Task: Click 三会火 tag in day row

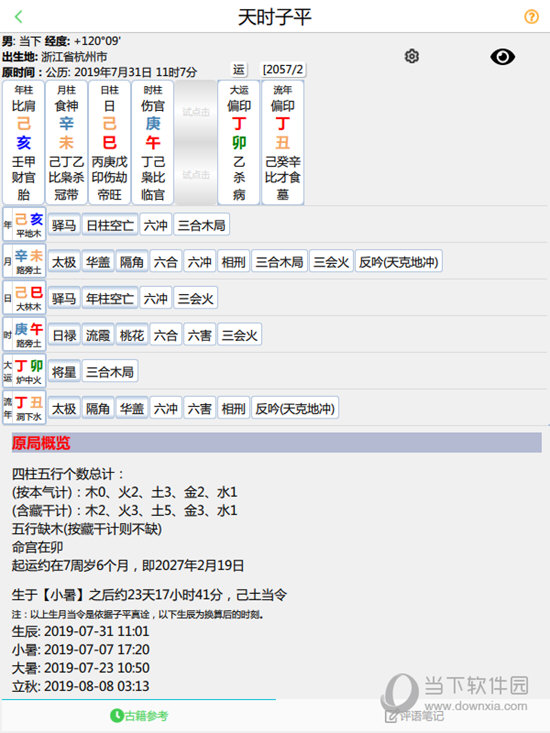Action: point(196,298)
